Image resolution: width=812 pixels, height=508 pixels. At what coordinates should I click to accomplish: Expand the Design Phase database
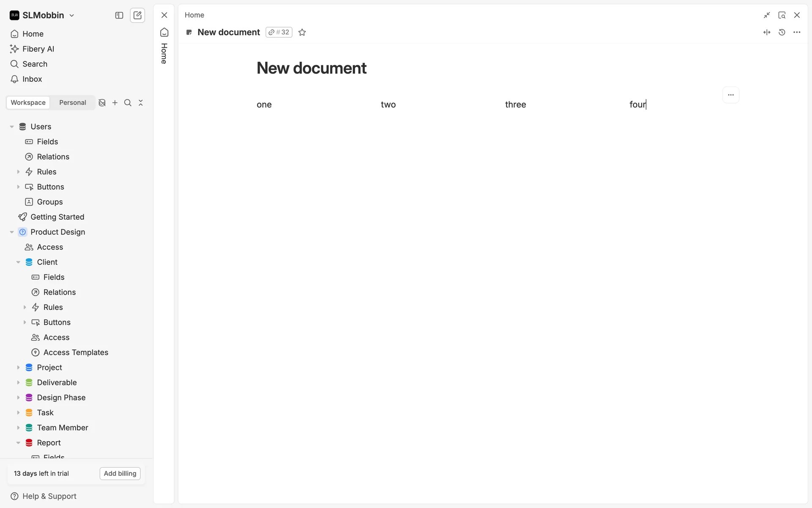tap(18, 398)
